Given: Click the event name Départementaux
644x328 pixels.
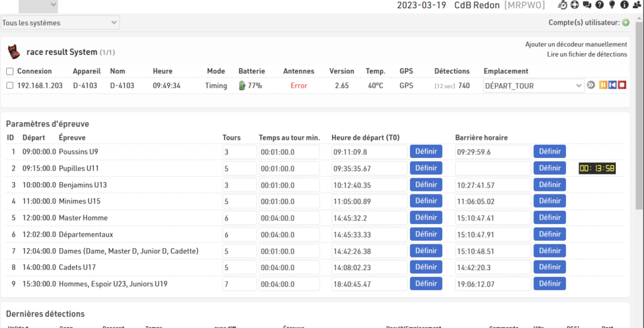Looking at the screenshot, I should [86, 235].
